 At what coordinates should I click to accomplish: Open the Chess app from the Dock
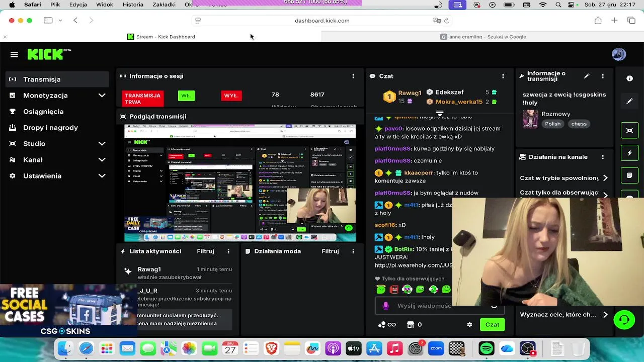coord(456,348)
